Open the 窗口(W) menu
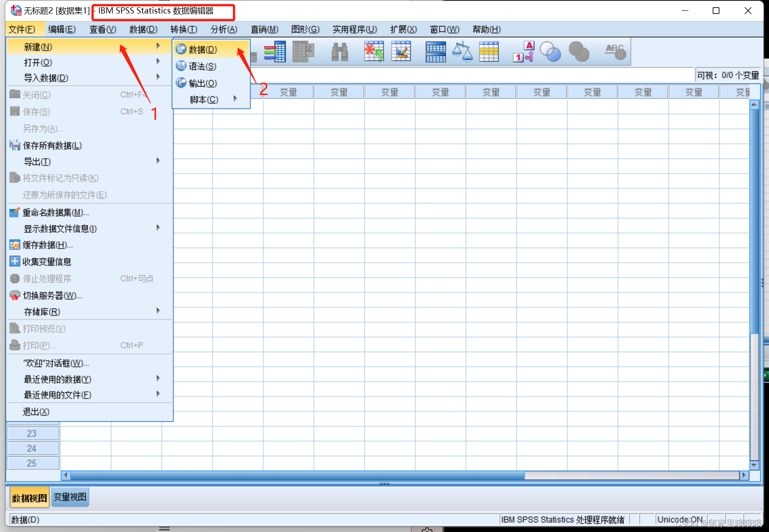Image resolution: width=769 pixels, height=532 pixels. (445, 29)
